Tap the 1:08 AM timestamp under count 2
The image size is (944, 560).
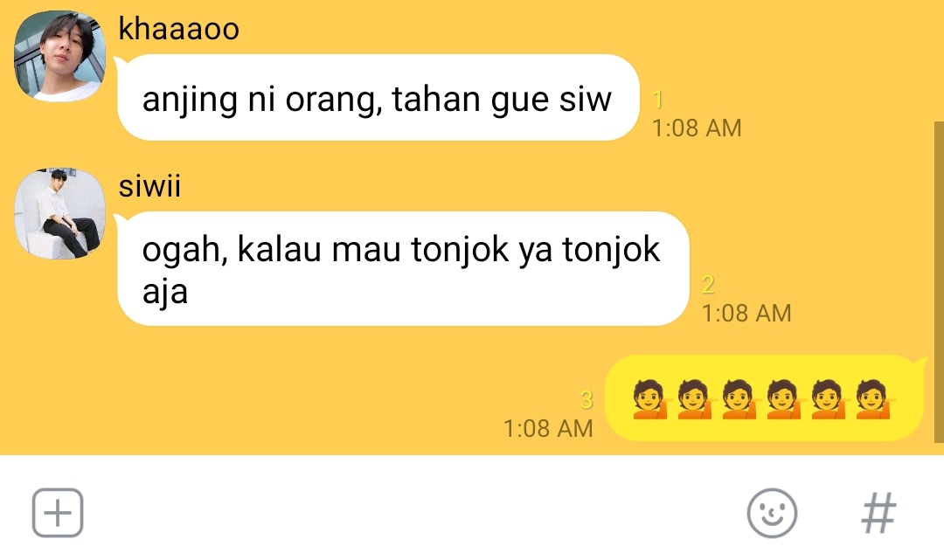[746, 313]
